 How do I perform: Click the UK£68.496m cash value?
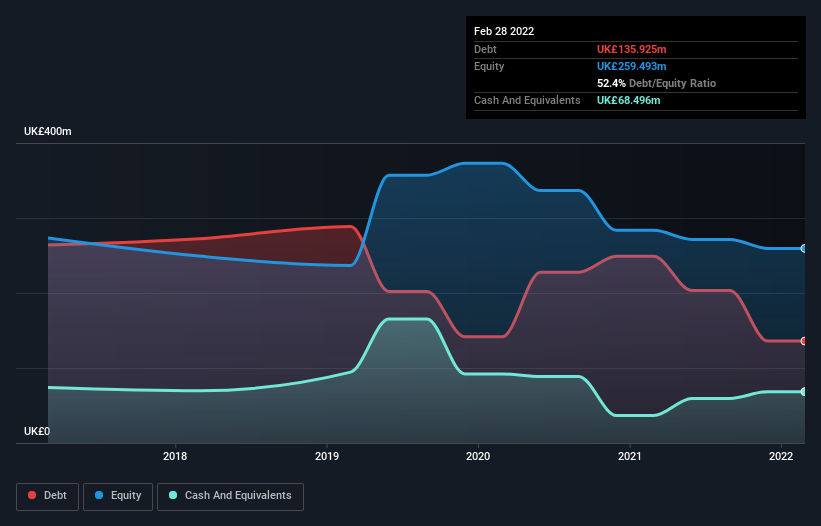tap(628, 100)
